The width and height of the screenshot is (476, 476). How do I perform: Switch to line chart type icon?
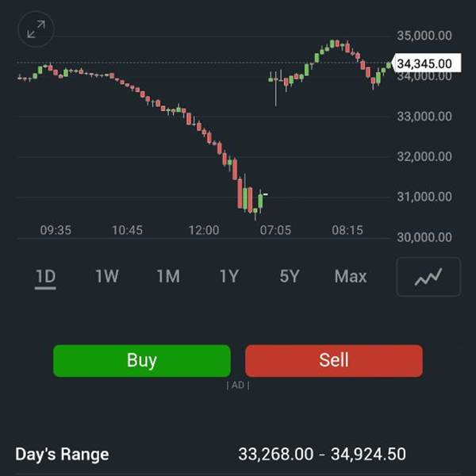point(428,277)
